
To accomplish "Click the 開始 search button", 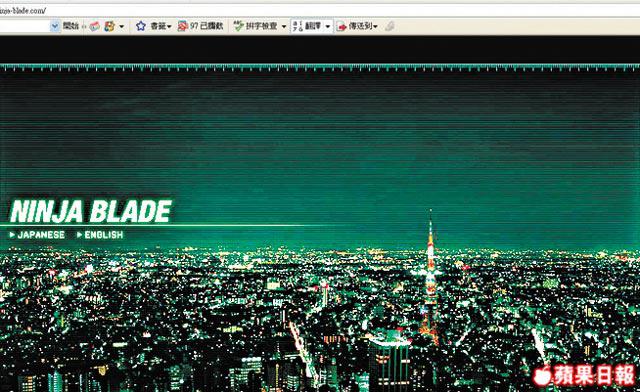I will click(x=71, y=26).
